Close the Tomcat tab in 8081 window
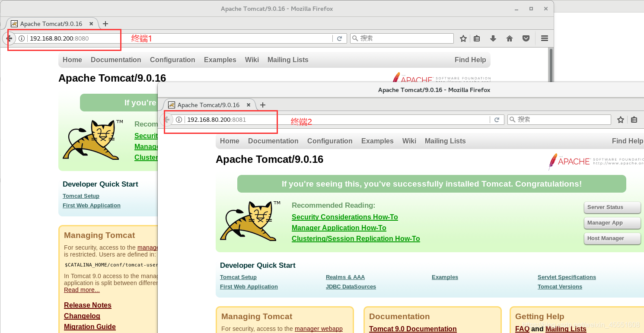Image resolution: width=644 pixels, height=333 pixels. 249,105
